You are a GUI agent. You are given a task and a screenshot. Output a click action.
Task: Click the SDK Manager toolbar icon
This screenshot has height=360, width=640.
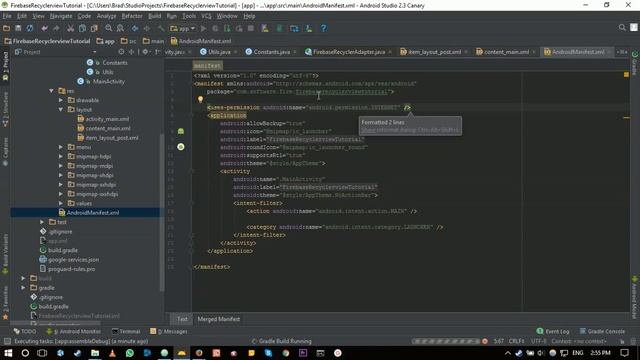[x=309, y=28]
